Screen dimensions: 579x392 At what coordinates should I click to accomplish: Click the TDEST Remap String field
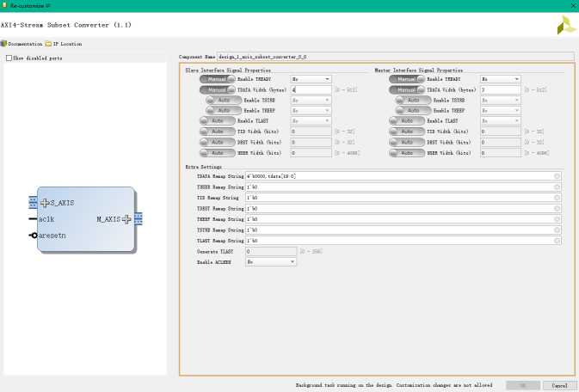403,209
